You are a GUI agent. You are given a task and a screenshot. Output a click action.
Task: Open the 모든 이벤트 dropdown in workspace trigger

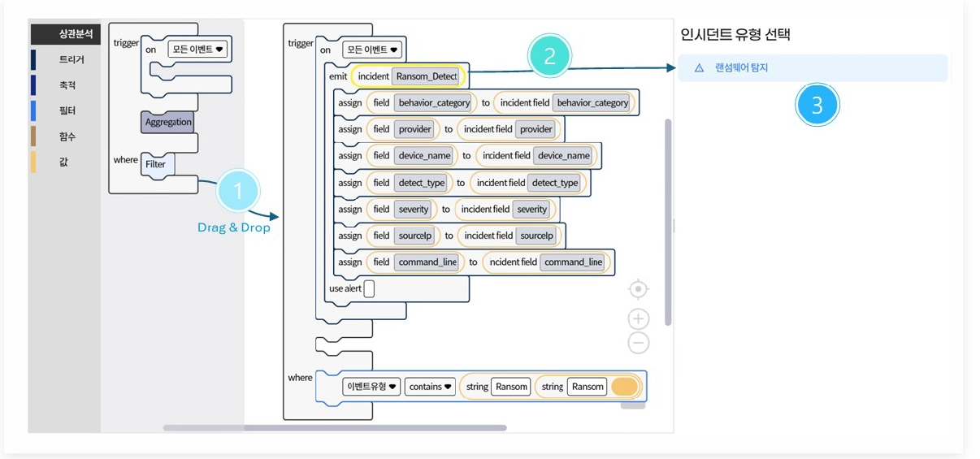(x=372, y=50)
